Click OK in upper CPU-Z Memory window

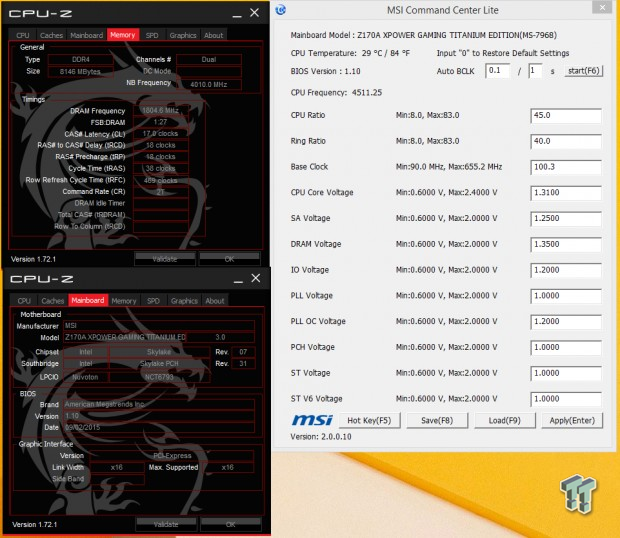(229, 259)
